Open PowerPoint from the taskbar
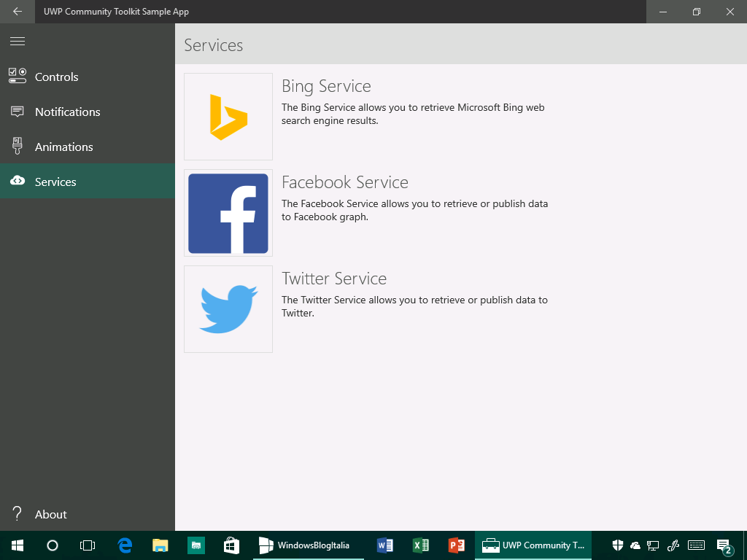 (457, 545)
